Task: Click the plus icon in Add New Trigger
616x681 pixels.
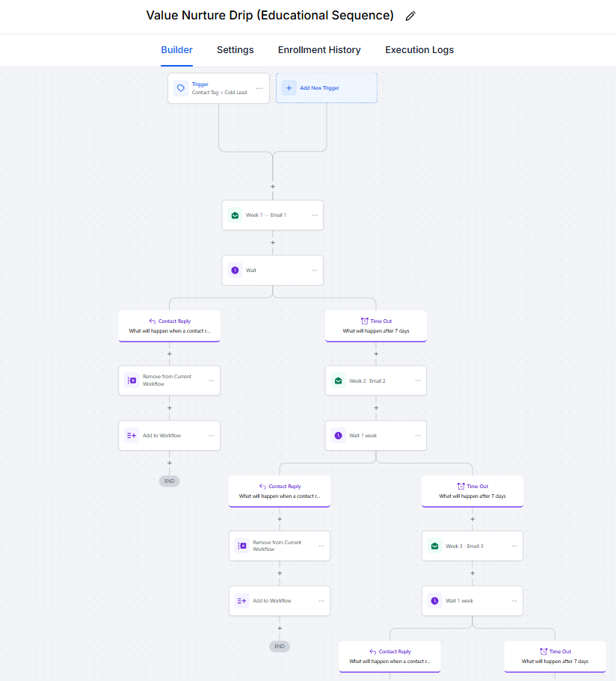Action: [x=289, y=88]
